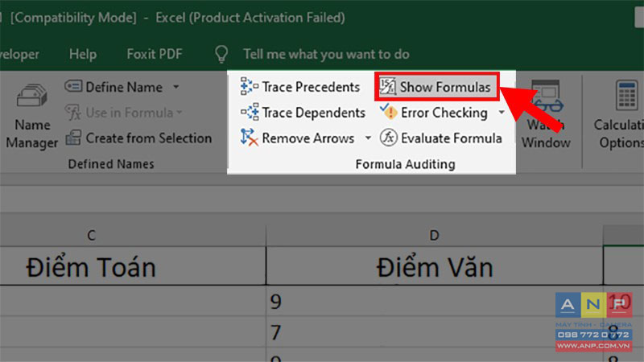
Task: Click the Use in Formula icon
Action: pyautogui.click(x=73, y=113)
